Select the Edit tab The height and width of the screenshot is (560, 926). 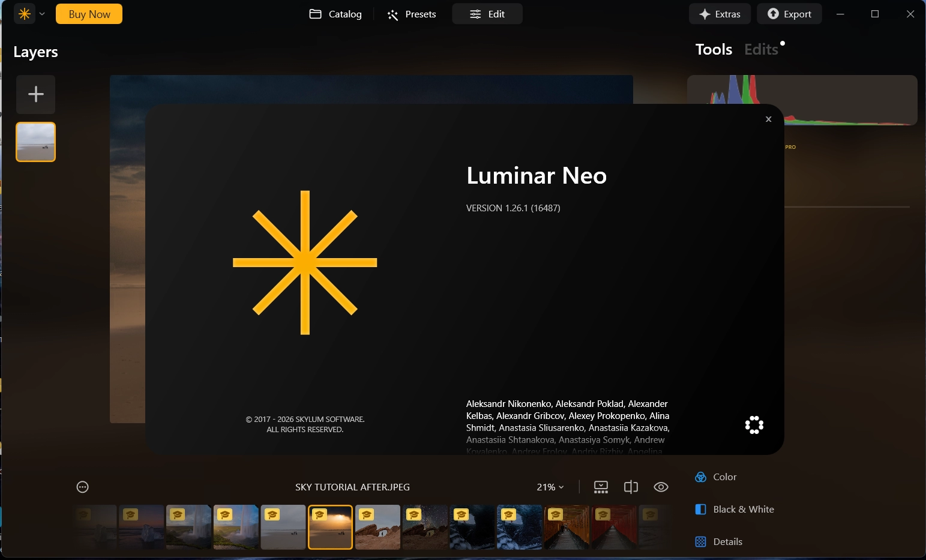click(487, 14)
